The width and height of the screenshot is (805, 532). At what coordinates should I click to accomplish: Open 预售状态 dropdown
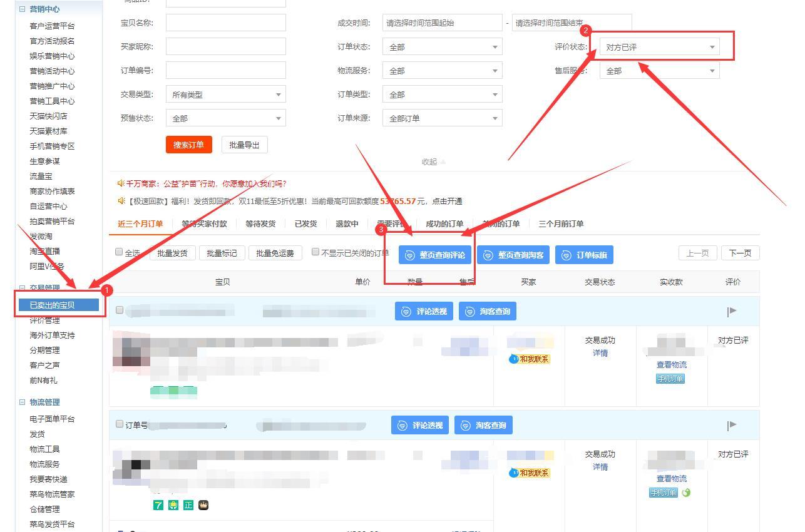pyautogui.click(x=226, y=118)
